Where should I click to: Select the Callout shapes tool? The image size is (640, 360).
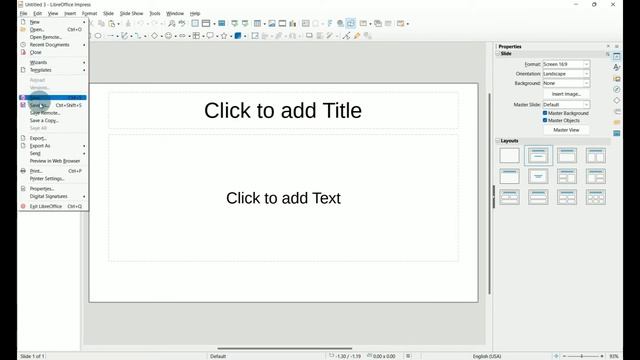[210, 36]
